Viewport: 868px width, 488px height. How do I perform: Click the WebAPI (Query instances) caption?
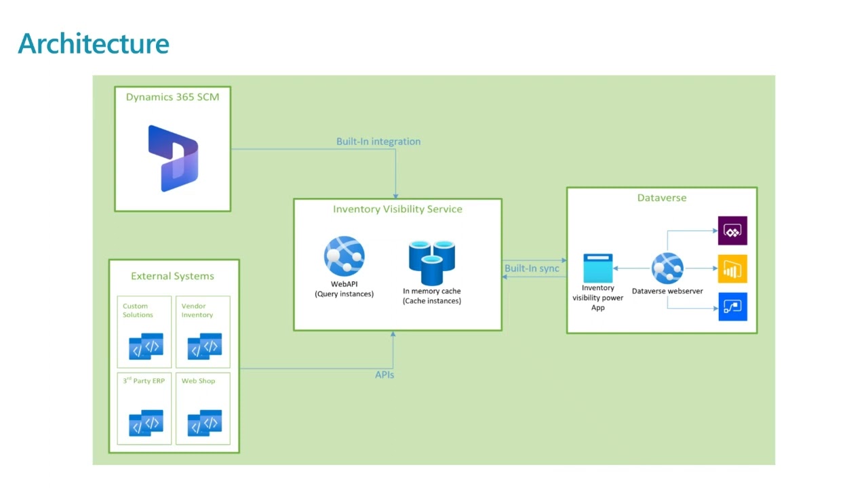coord(344,289)
